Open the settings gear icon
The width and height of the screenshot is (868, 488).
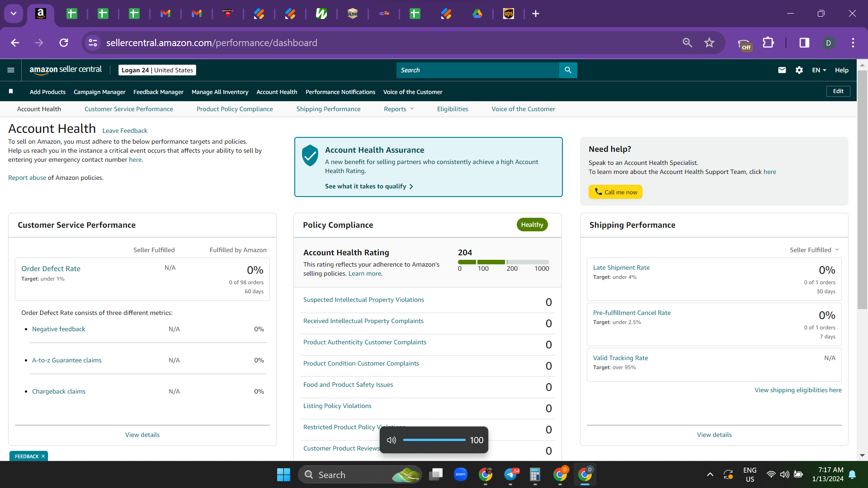pyautogui.click(x=799, y=70)
